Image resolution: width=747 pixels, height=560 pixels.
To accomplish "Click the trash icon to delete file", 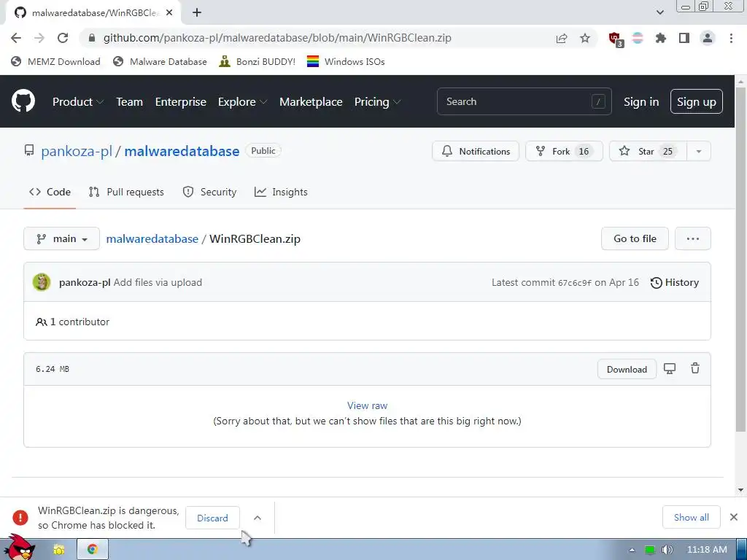I will point(695,368).
